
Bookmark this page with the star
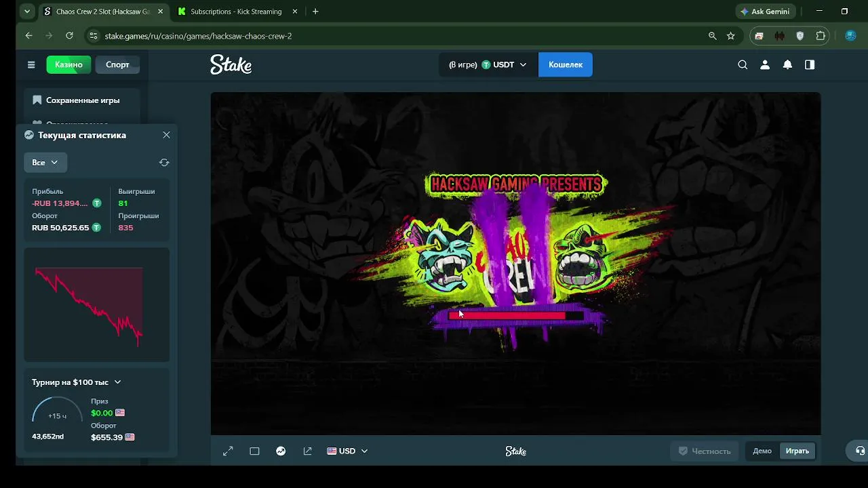(x=730, y=36)
